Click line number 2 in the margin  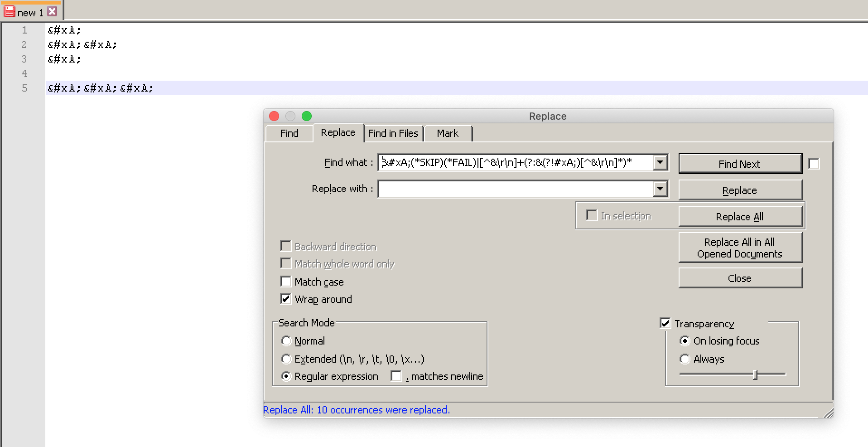tap(24, 45)
